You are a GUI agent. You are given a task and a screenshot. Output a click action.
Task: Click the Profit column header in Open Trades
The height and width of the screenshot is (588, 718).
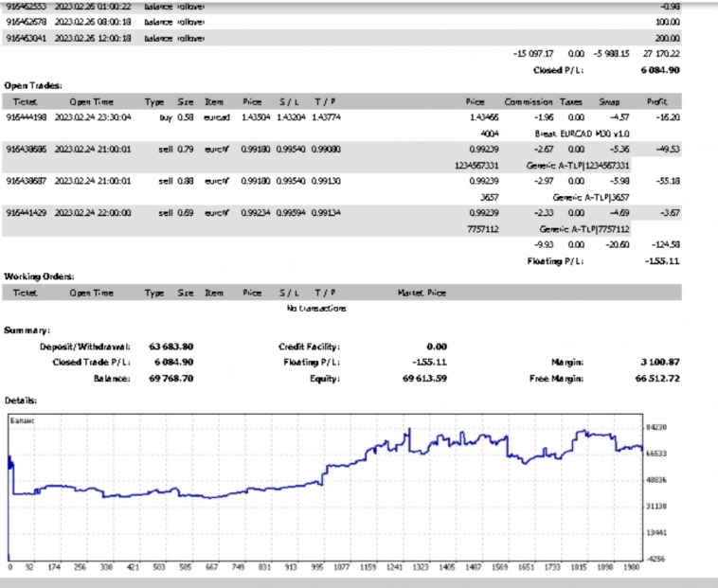[656, 101]
